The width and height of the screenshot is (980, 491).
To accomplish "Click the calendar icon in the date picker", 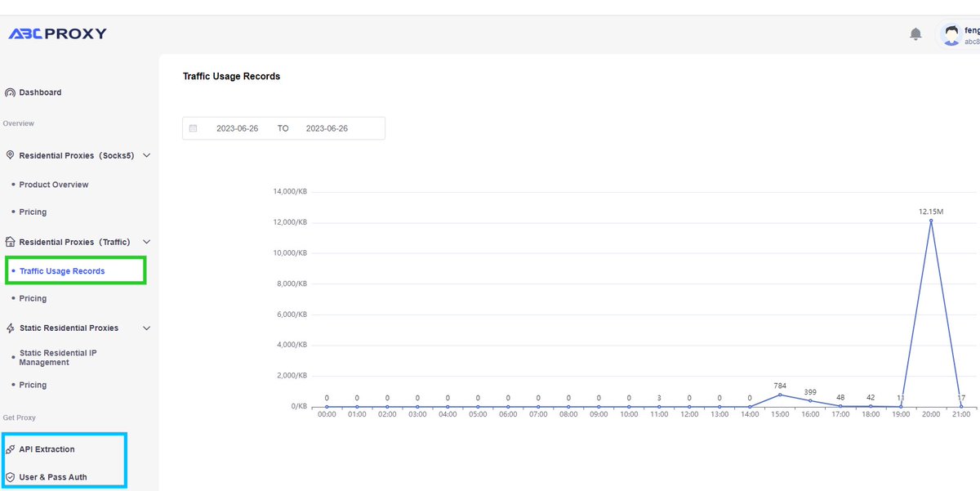I will 193,128.
